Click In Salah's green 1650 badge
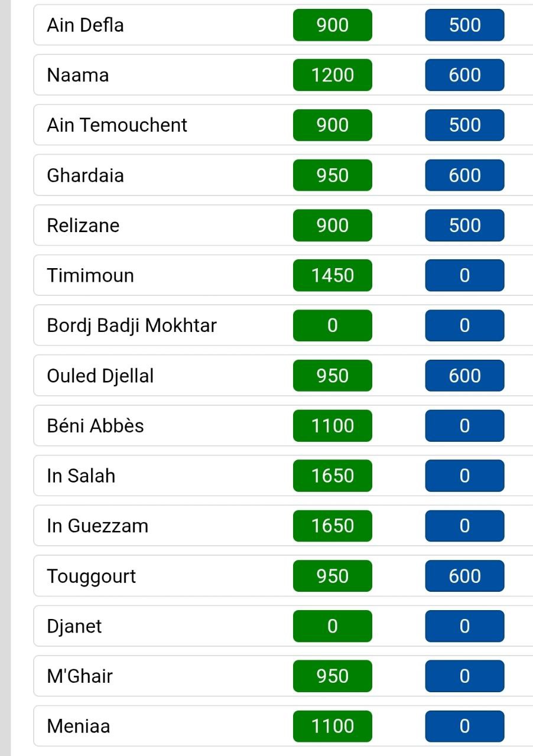 tap(333, 475)
